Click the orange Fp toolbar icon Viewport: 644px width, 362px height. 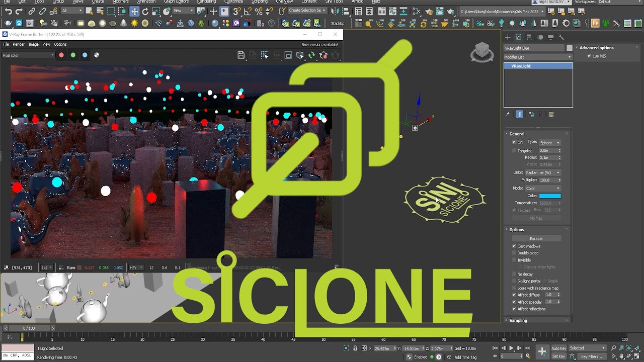(x=596, y=23)
